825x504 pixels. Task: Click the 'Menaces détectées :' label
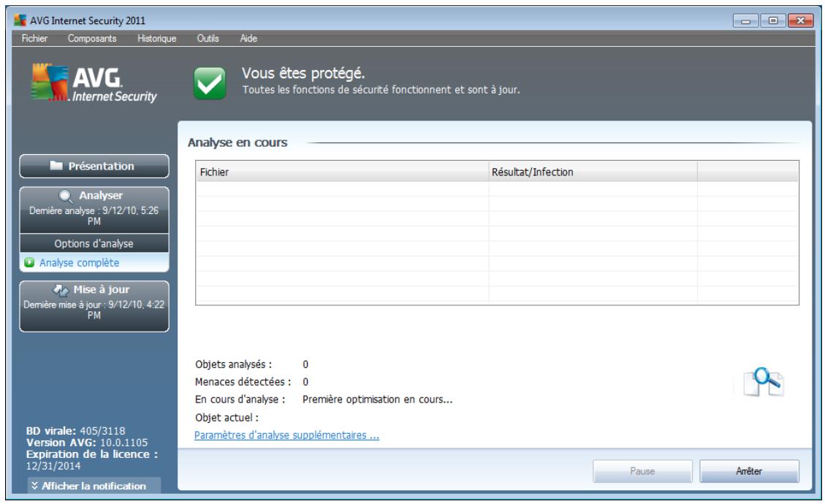click(x=243, y=382)
